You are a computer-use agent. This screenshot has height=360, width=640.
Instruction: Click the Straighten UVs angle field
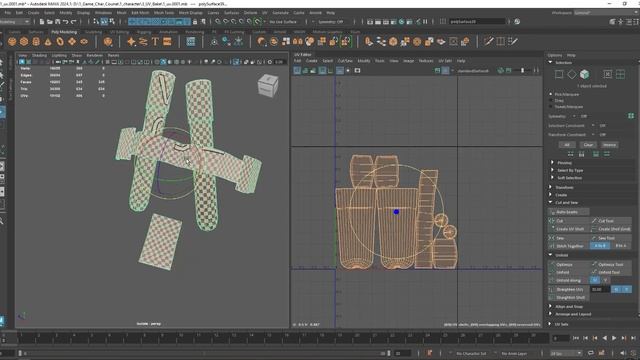pyautogui.click(x=600, y=289)
